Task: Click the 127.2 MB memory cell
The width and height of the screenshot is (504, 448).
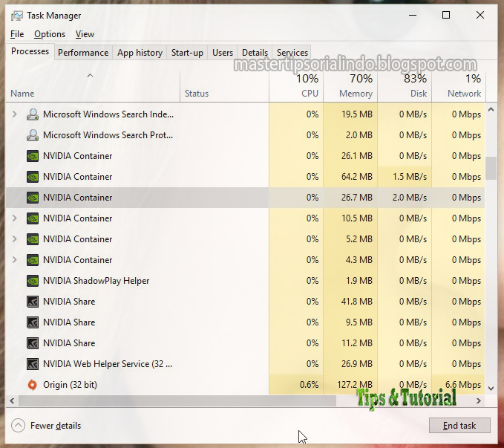Action: tap(350, 385)
